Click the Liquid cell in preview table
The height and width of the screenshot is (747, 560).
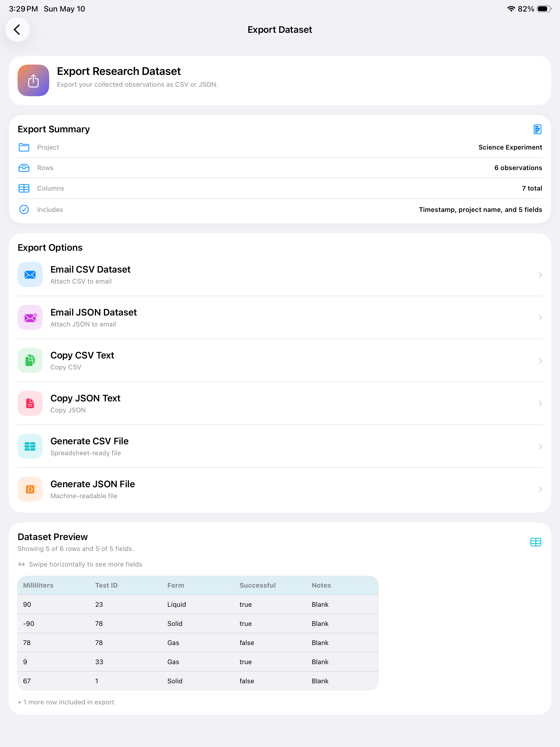click(177, 605)
